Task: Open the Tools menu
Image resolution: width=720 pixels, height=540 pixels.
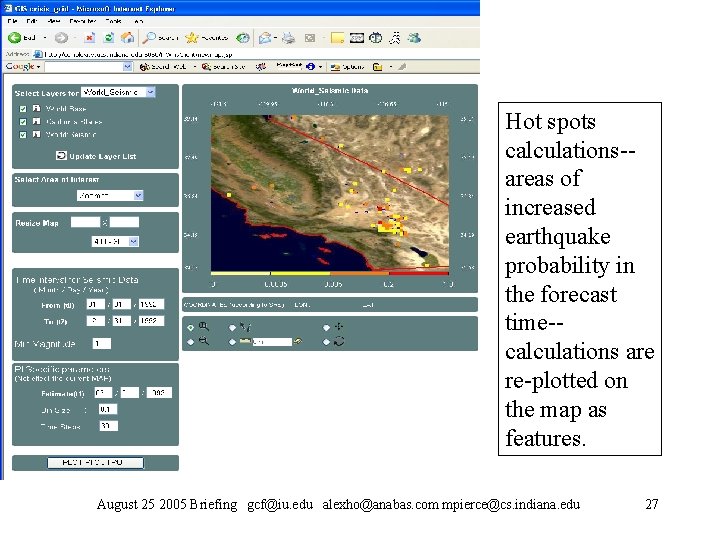Action: [113, 21]
